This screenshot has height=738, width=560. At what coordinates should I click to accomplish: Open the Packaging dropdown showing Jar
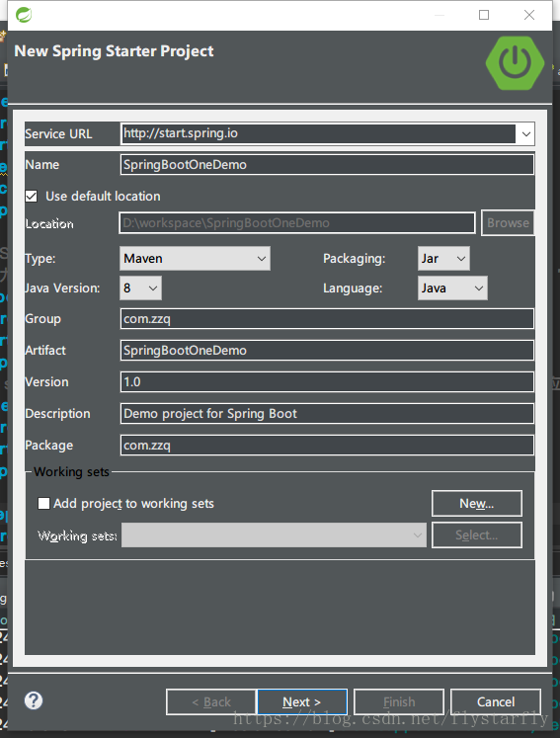443,259
